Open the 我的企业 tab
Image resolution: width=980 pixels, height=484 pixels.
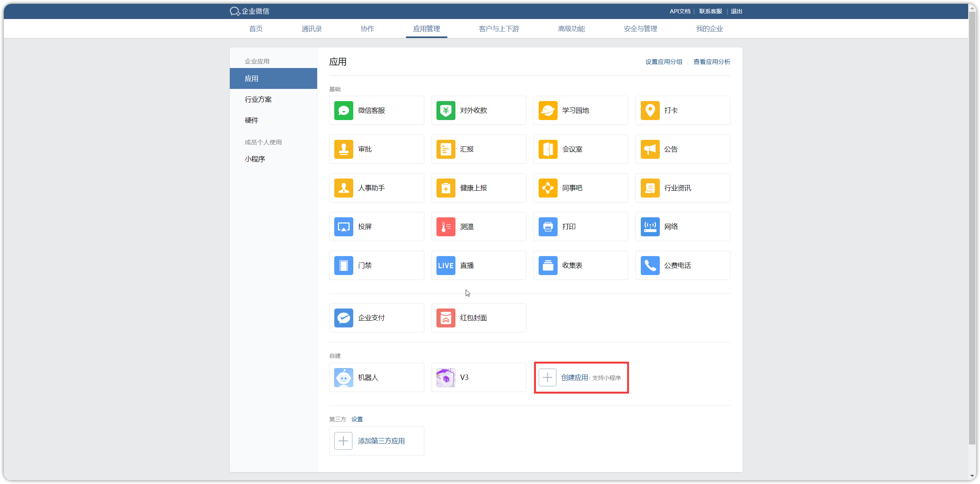click(x=709, y=29)
